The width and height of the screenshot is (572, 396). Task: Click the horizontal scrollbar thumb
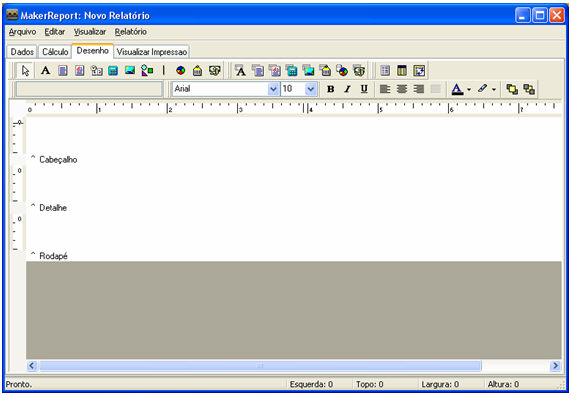260,365
